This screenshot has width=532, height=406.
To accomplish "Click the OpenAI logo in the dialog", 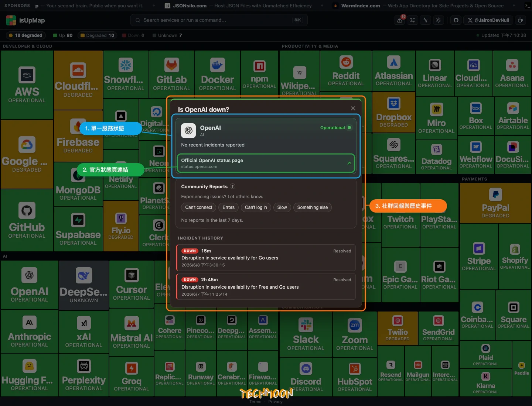I will (x=188, y=131).
